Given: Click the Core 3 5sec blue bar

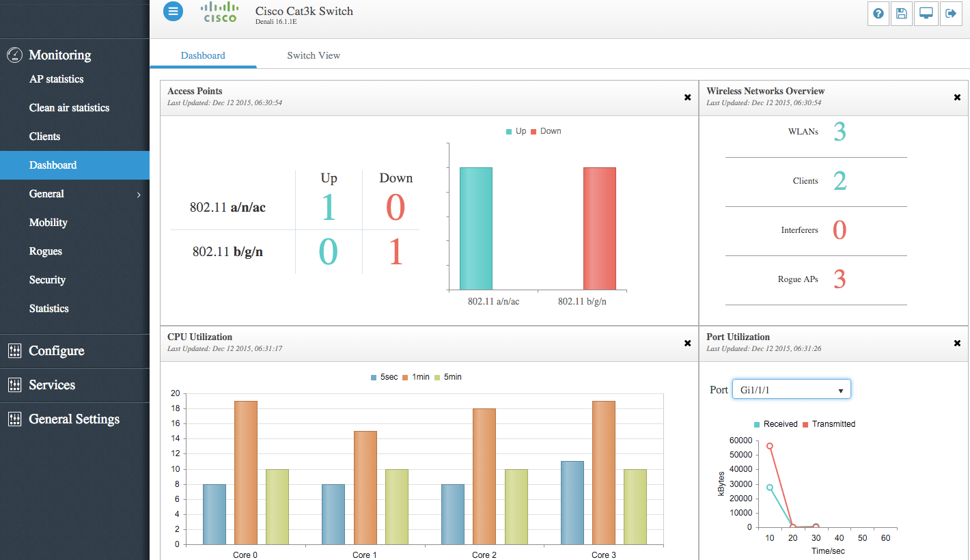Looking at the screenshot, I should [572, 503].
